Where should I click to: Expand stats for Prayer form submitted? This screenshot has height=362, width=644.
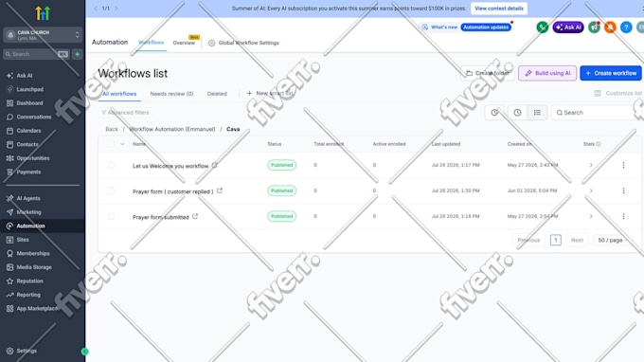(591, 216)
